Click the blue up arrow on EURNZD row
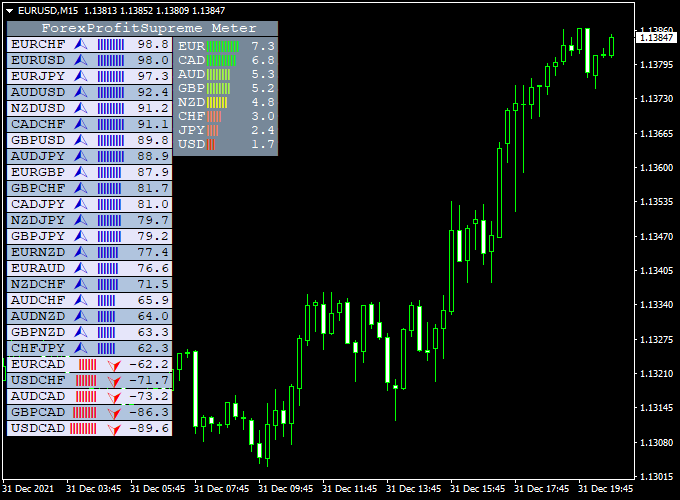 [x=81, y=252]
